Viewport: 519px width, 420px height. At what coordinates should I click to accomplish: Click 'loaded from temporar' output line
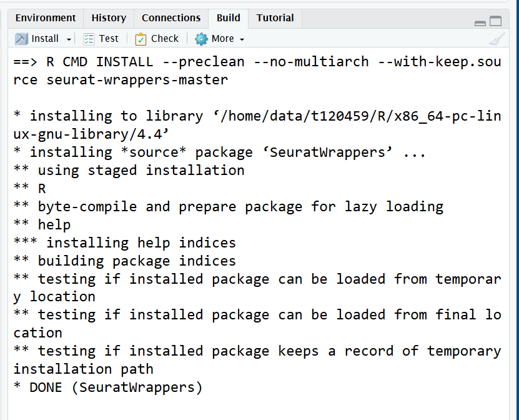click(x=257, y=279)
